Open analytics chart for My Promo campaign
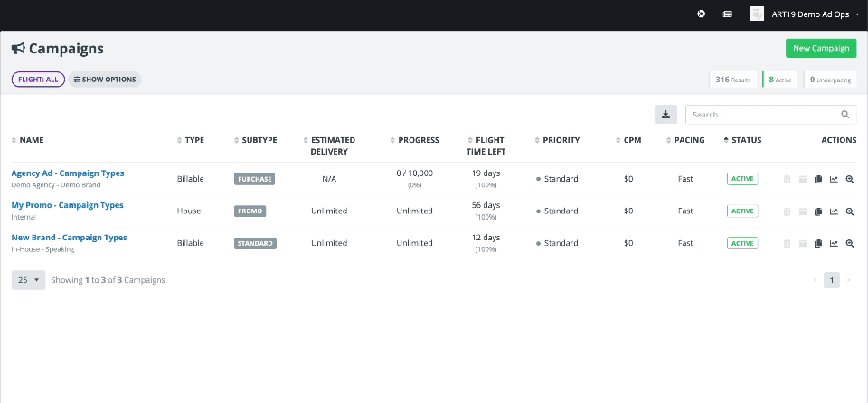The image size is (868, 403). click(834, 211)
